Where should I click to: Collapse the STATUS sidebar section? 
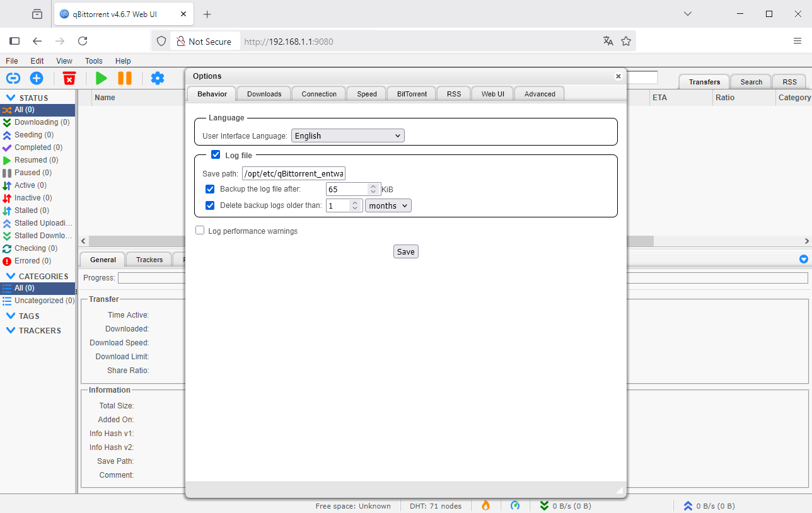click(x=11, y=98)
